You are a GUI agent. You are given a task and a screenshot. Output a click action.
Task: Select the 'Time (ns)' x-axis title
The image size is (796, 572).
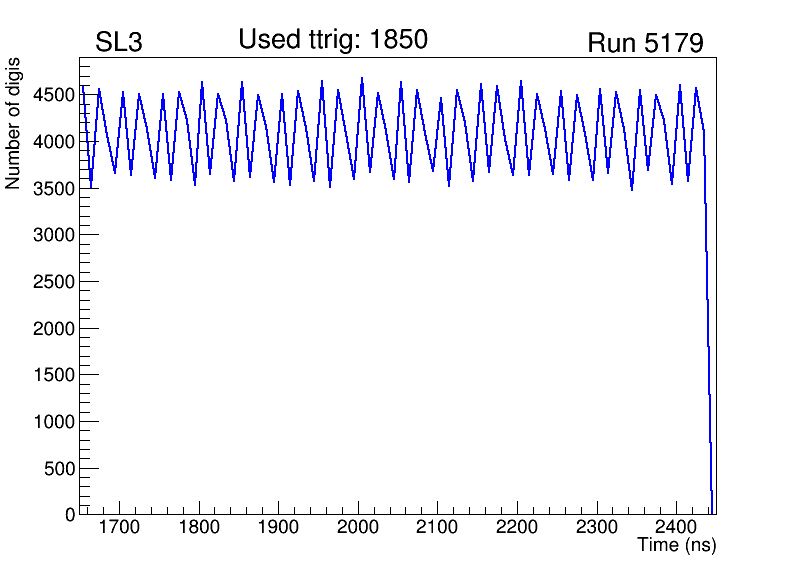click(677, 546)
